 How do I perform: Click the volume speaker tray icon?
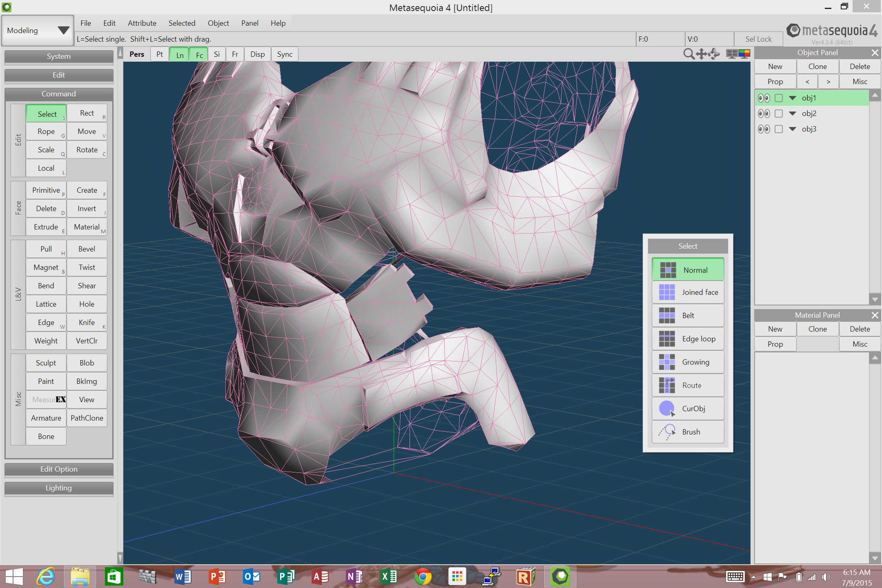click(x=826, y=577)
